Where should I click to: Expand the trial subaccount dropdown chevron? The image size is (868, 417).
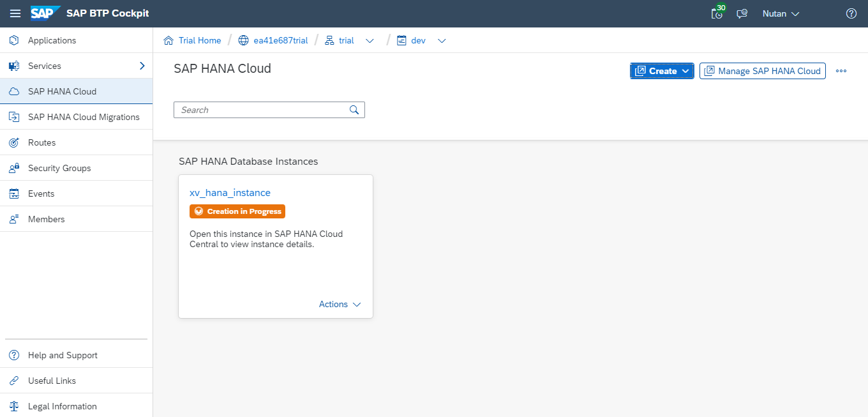tap(370, 40)
